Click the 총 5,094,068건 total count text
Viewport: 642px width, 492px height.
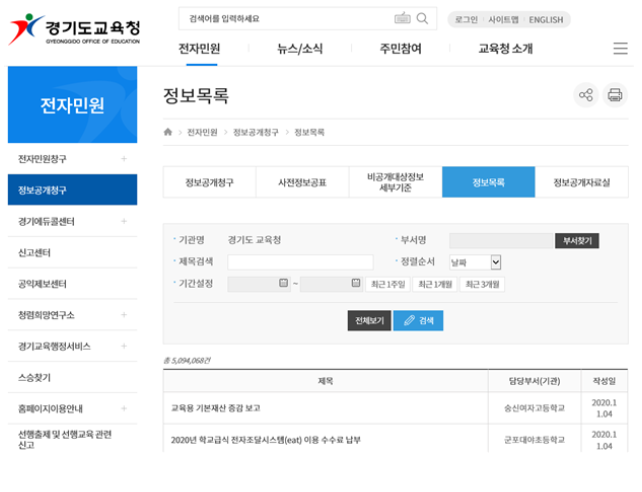pos(187,360)
